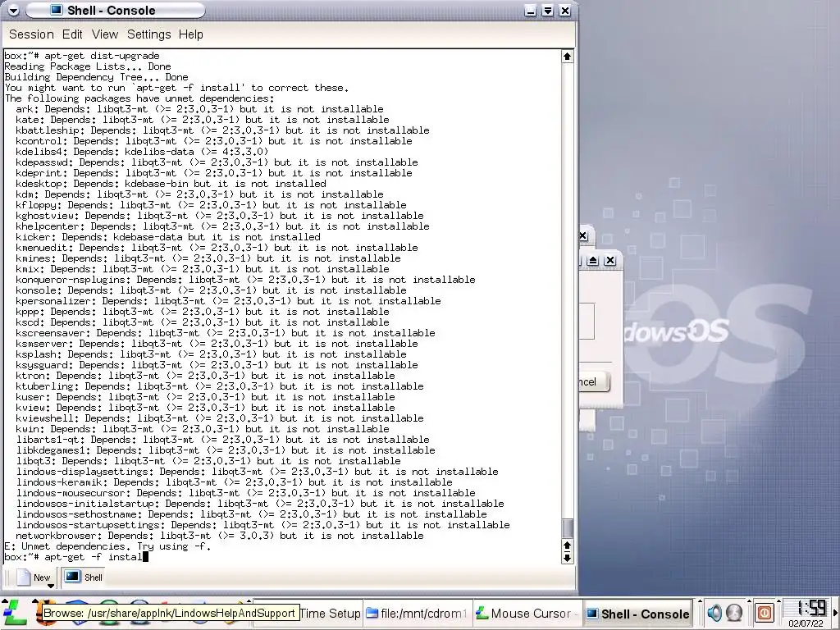The width and height of the screenshot is (840, 630).
Task: Click the panel hide arrow at far right
Action: click(x=836, y=614)
